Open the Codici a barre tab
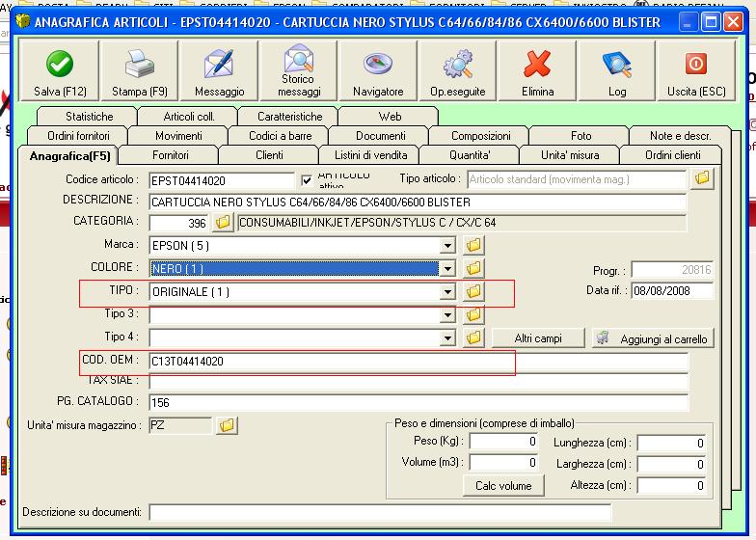Image resolution: width=756 pixels, height=540 pixels. pyautogui.click(x=280, y=136)
